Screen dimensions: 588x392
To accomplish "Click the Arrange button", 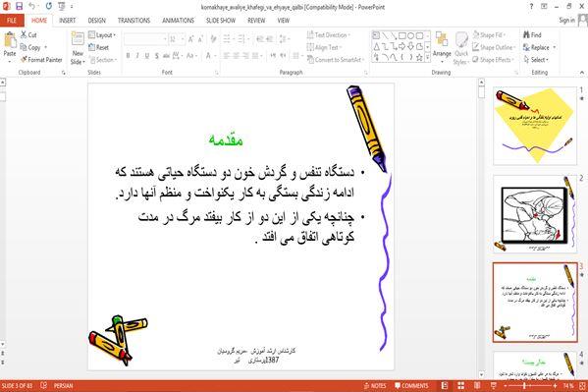I will 442,47.
